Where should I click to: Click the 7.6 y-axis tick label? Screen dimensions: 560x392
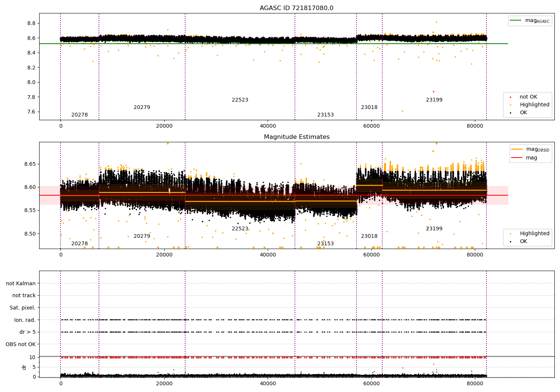(x=31, y=112)
